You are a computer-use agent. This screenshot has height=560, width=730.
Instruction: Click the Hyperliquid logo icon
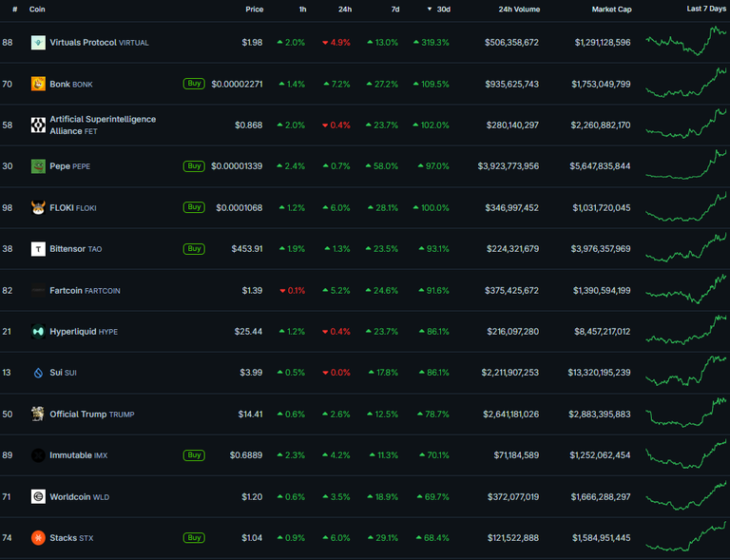(x=38, y=332)
